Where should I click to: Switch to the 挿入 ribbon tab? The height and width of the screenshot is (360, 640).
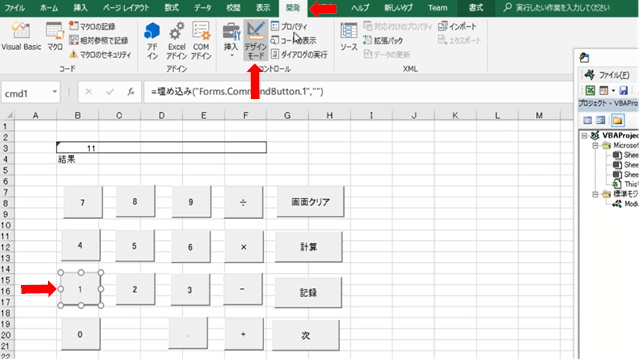click(x=80, y=8)
